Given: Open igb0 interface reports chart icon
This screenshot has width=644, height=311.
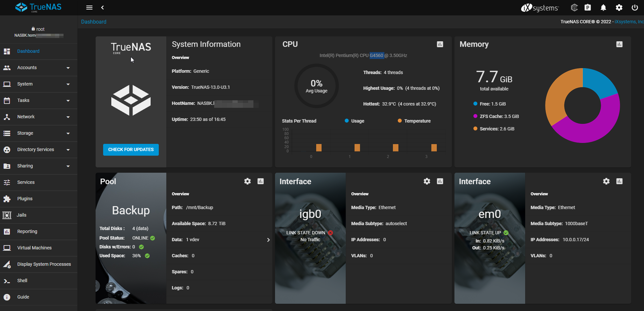Looking at the screenshot, I should tap(440, 181).
